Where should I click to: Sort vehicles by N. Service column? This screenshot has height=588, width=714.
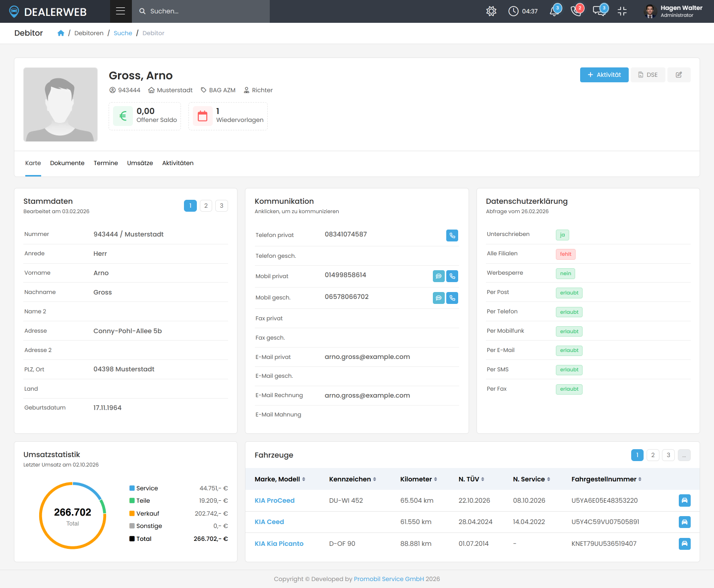pos(532,479)
